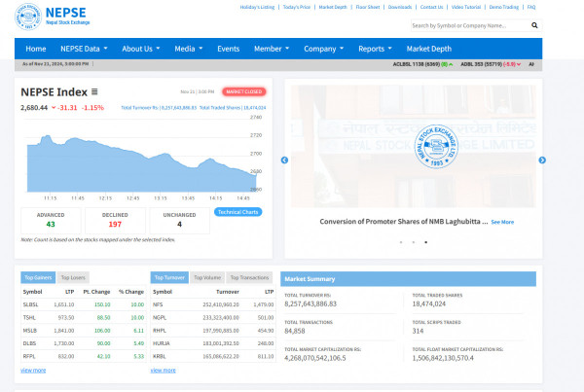Switch to the Top Volume tab

206,277
